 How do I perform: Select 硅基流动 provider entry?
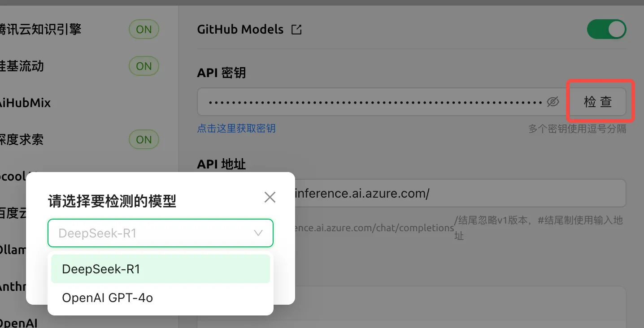[22, 66]
